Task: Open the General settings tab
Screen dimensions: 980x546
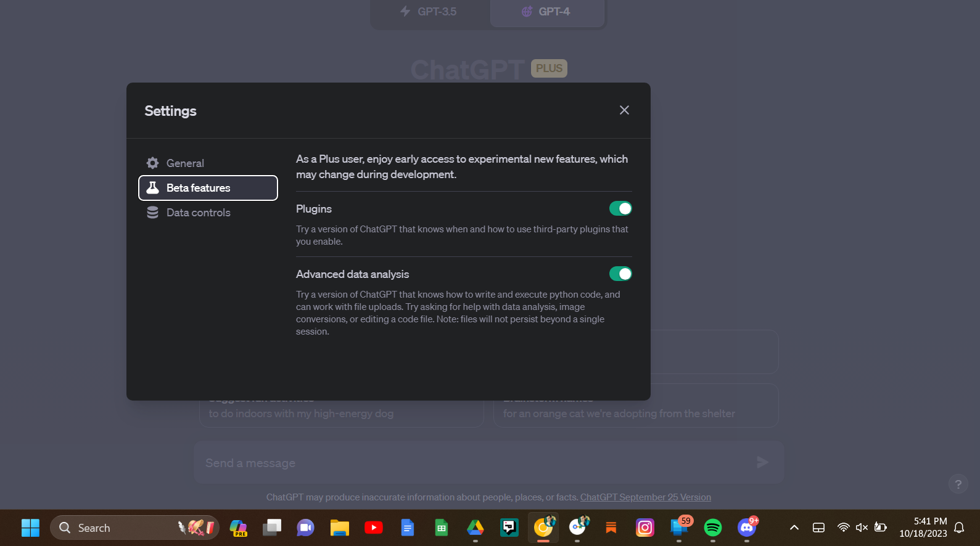Action: [208, 163]
